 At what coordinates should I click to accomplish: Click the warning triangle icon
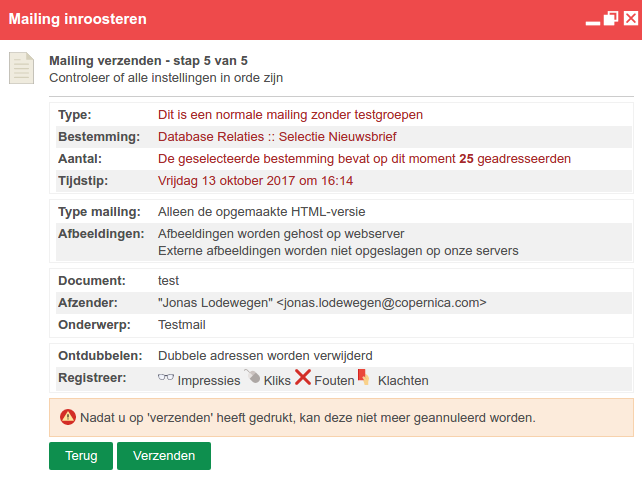coord(68,417)
